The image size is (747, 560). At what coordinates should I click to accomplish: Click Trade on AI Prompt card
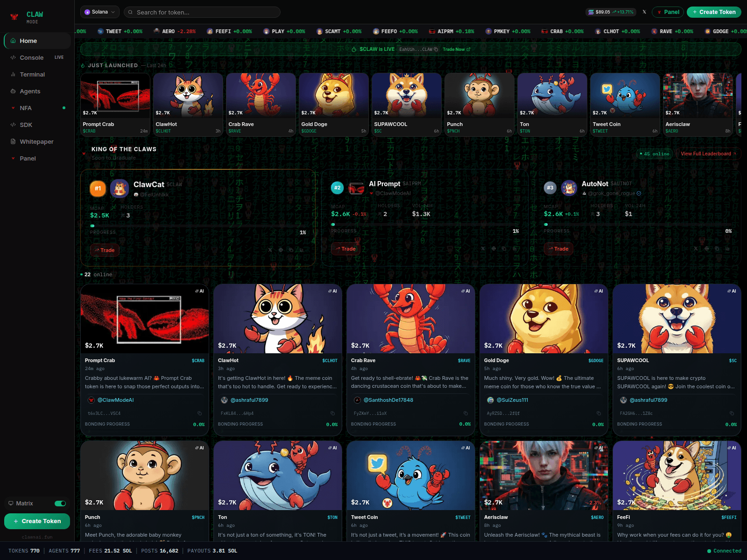(345, 249)
